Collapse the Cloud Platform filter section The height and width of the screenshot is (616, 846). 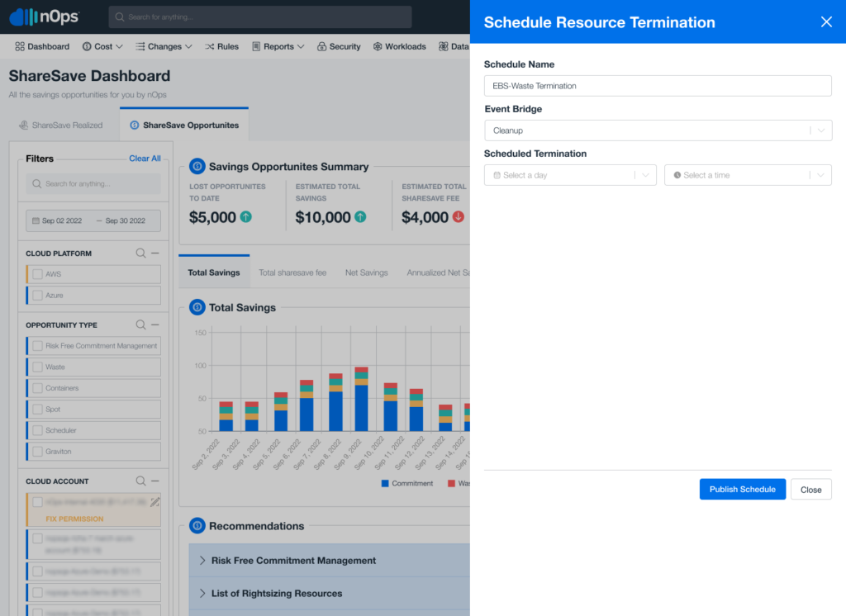[155, 253]
